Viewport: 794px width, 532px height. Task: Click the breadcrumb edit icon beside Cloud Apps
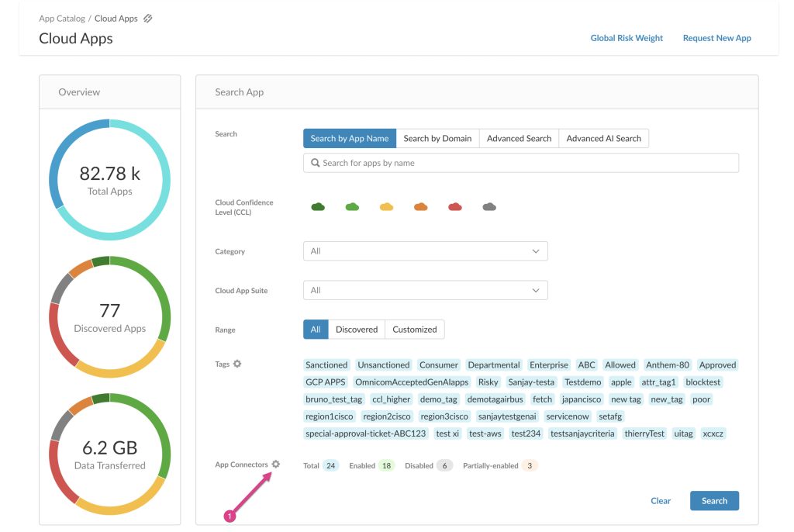click(147, 19)
